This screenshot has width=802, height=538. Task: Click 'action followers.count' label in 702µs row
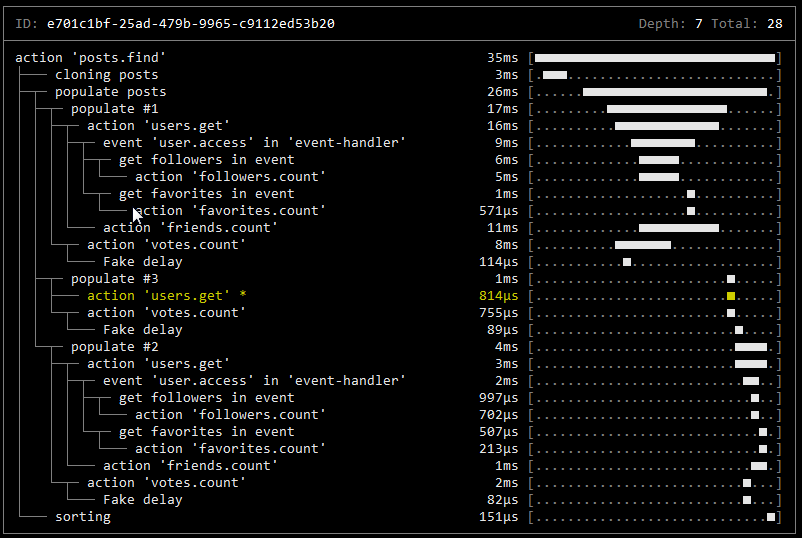click(230, 415)
